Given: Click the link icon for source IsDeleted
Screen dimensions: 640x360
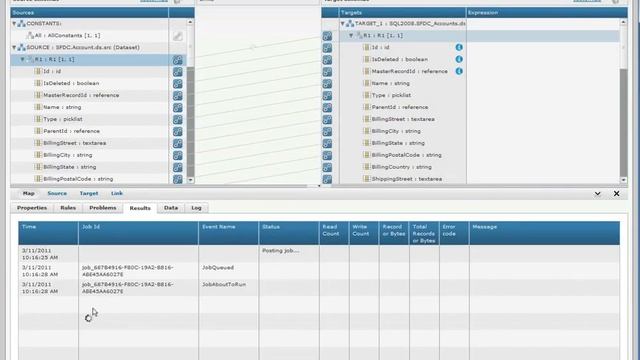Looking at the screenshot, I should click(178, 84).
